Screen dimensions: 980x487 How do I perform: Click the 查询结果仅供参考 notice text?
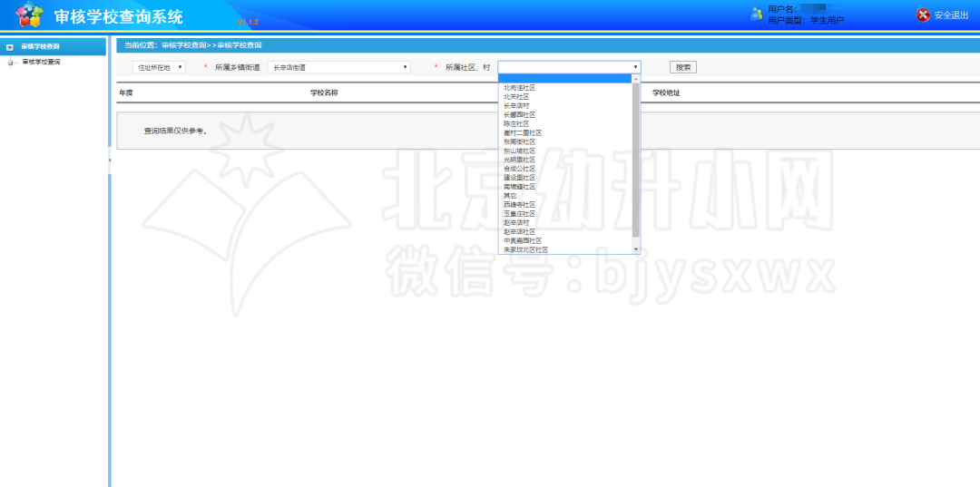[x=176, y=131]
